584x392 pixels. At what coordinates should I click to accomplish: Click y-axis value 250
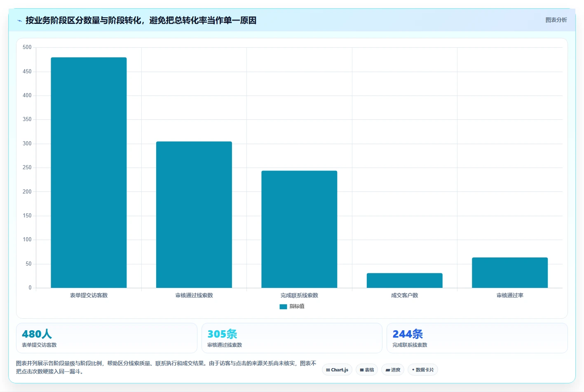27,168
